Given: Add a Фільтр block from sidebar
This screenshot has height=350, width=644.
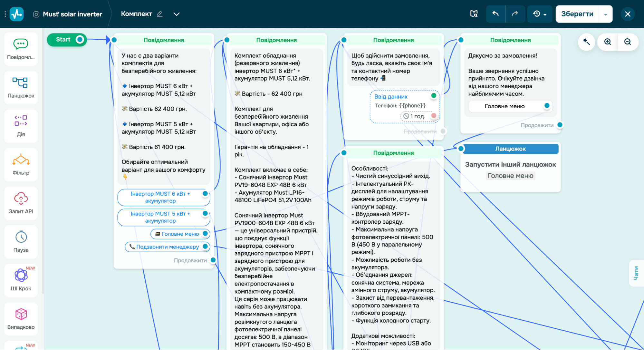Looking at the screenshot, I should tap(21, 165).
